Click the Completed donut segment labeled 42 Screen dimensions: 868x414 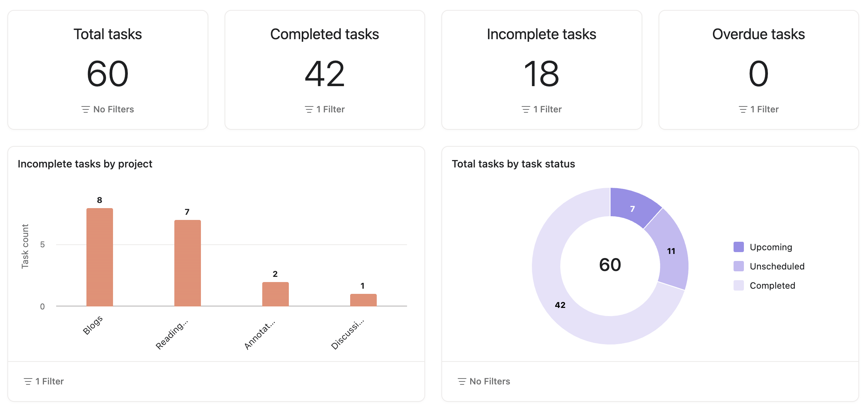pos(560,305)
